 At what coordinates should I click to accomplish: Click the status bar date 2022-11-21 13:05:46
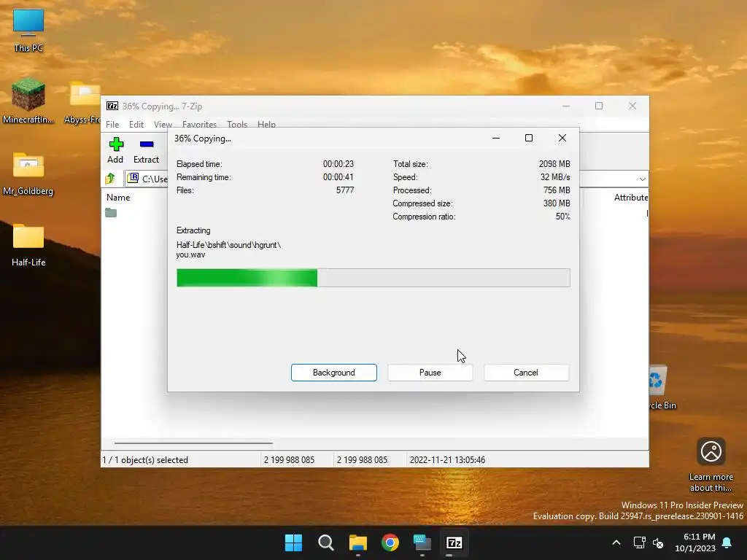point(447,460)
